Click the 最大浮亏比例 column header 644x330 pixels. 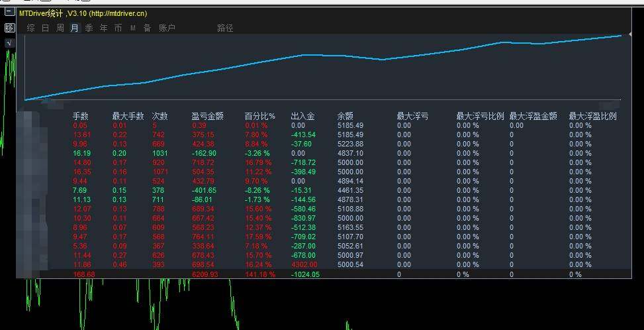click(480, 117)
